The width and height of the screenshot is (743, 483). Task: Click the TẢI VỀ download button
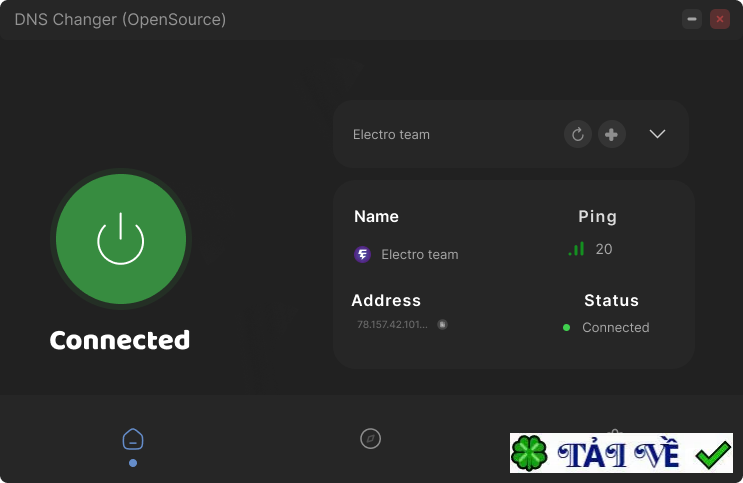pyautogui.click(x=619, y=455)
